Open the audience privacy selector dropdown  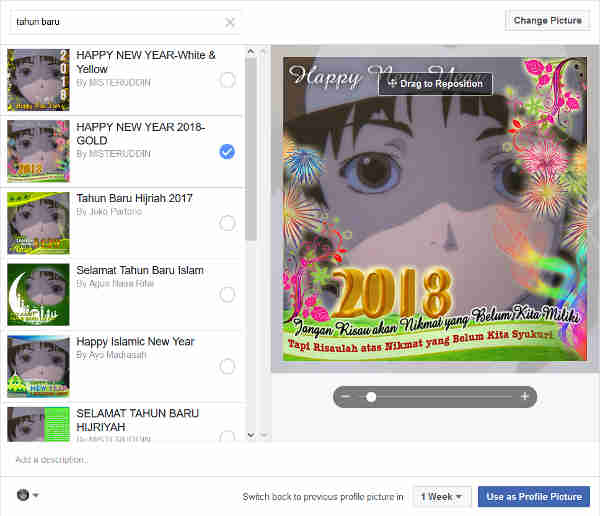28,495
